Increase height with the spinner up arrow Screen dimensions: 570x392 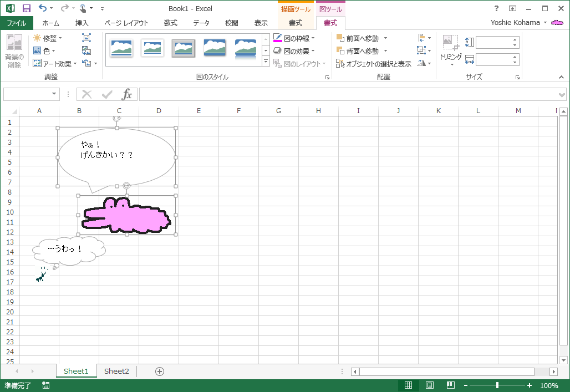tap(515, 39)
